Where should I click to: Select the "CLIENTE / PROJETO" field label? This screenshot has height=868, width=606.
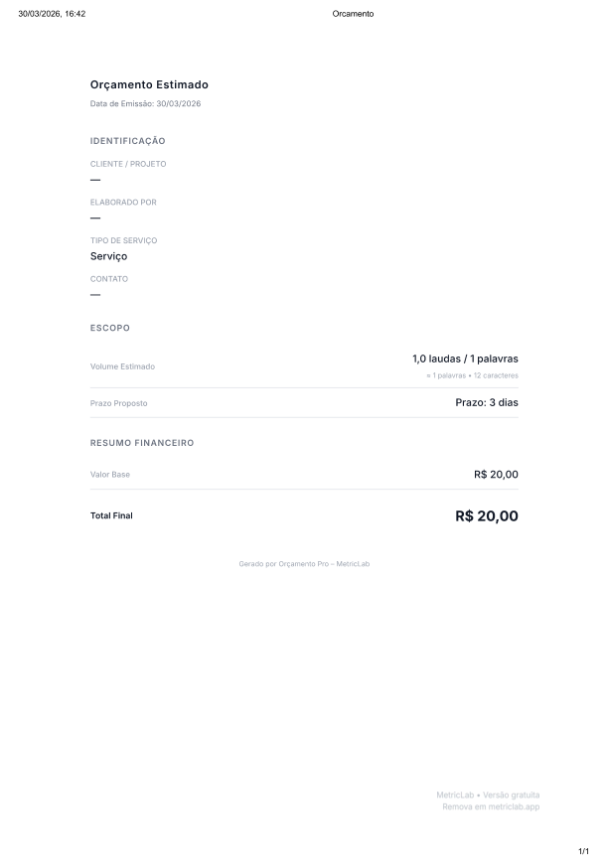pos(128,164)
